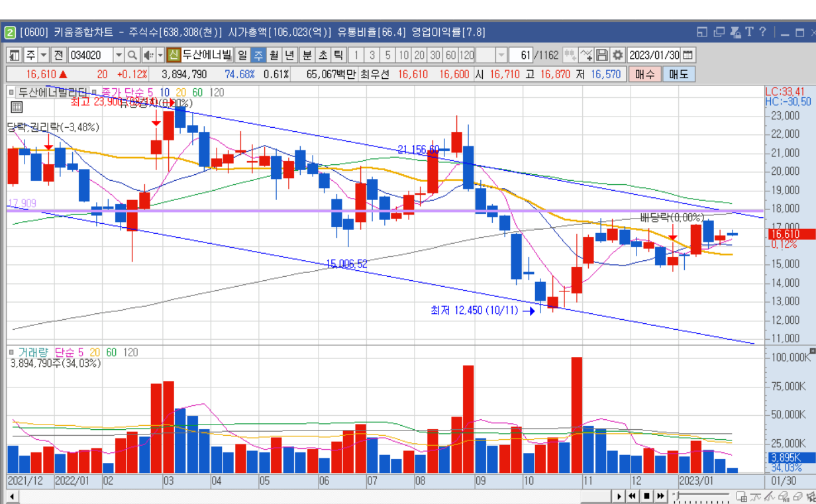Open help question mark icon
The image size is (816, 504).
click(x=763, y=32)
